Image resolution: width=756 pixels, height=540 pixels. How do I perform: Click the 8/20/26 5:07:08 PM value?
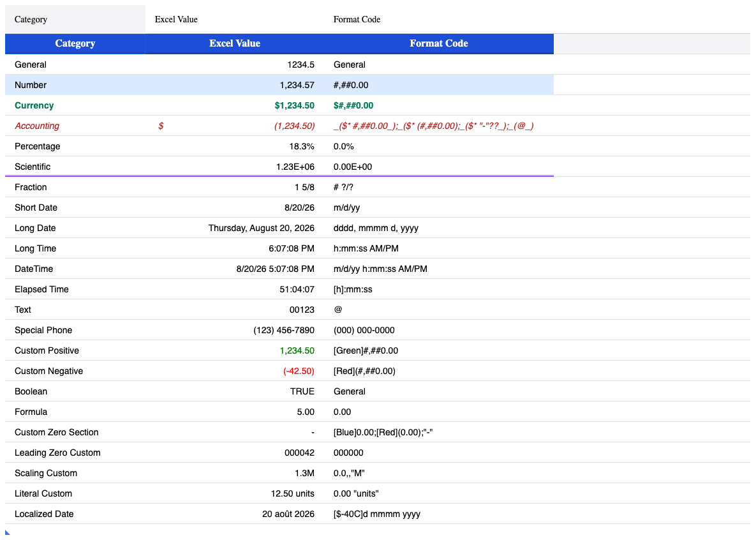coord(234,269)
